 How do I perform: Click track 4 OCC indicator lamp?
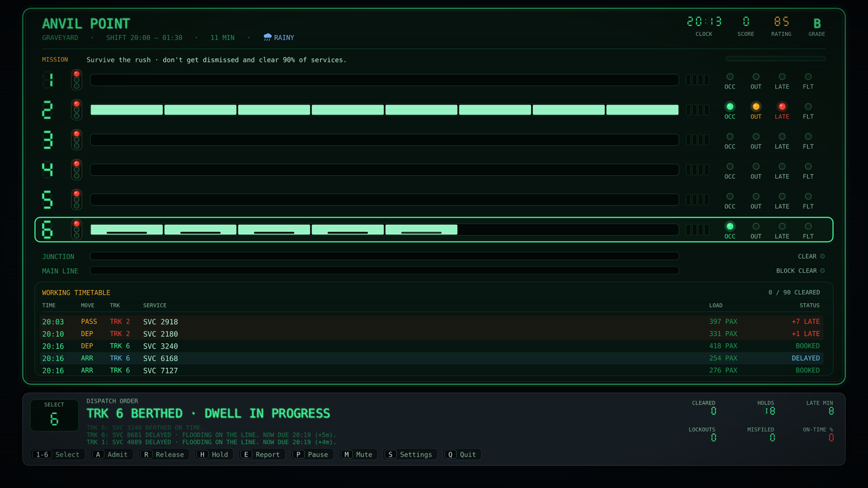730,166
